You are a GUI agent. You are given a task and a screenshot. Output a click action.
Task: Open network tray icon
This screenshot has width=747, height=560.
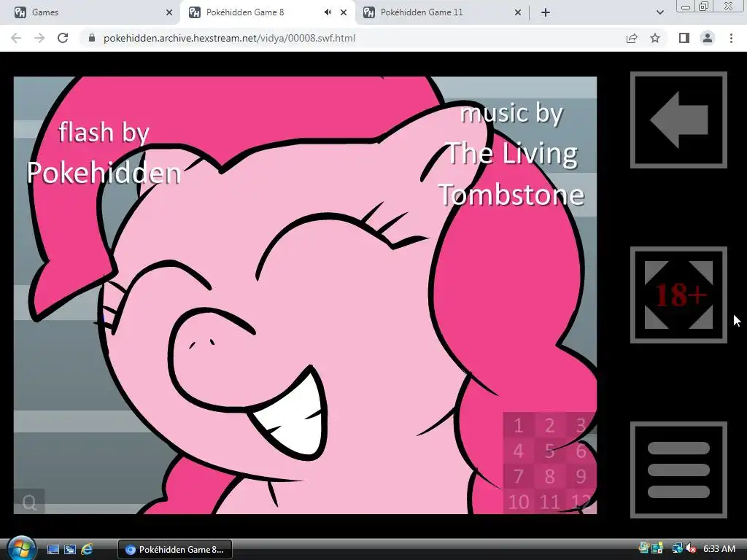coord(677,548)
